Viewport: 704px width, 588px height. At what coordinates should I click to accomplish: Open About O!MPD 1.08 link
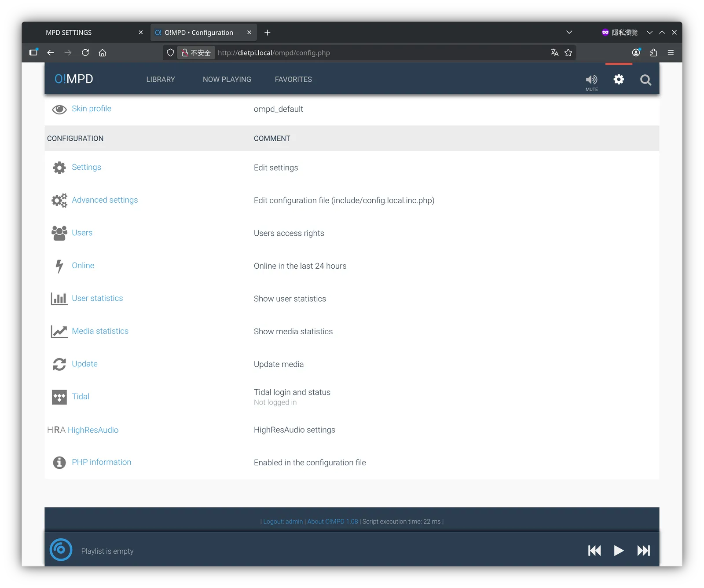[x=333, y=522]
